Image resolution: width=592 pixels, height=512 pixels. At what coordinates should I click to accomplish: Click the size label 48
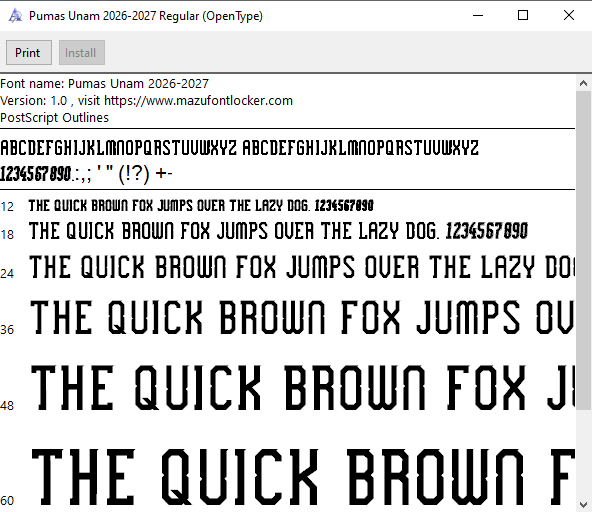7,406
